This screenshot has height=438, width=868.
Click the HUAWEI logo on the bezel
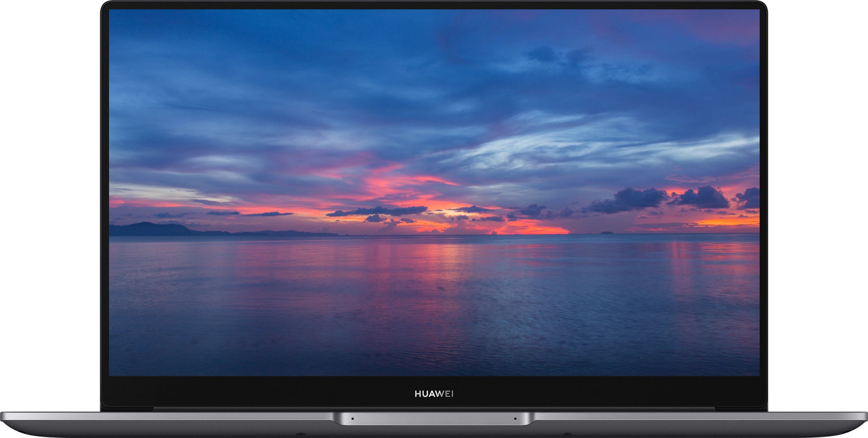434,394
